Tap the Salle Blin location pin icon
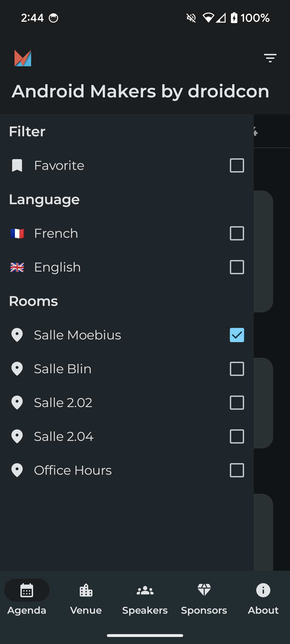 click(x=17, y=369)
